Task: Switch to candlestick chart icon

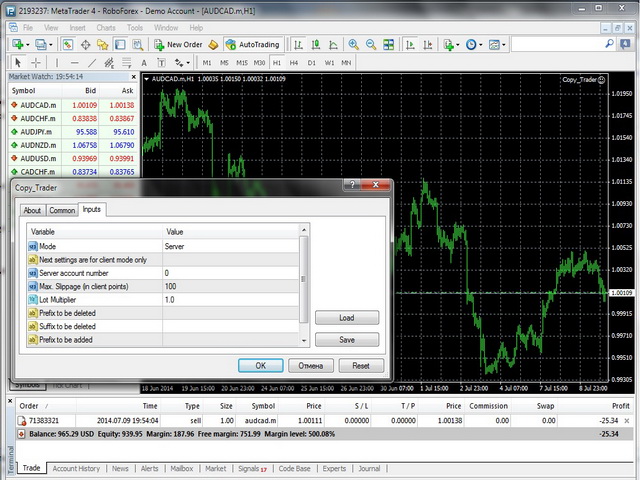Action: (x=316, y=44)
